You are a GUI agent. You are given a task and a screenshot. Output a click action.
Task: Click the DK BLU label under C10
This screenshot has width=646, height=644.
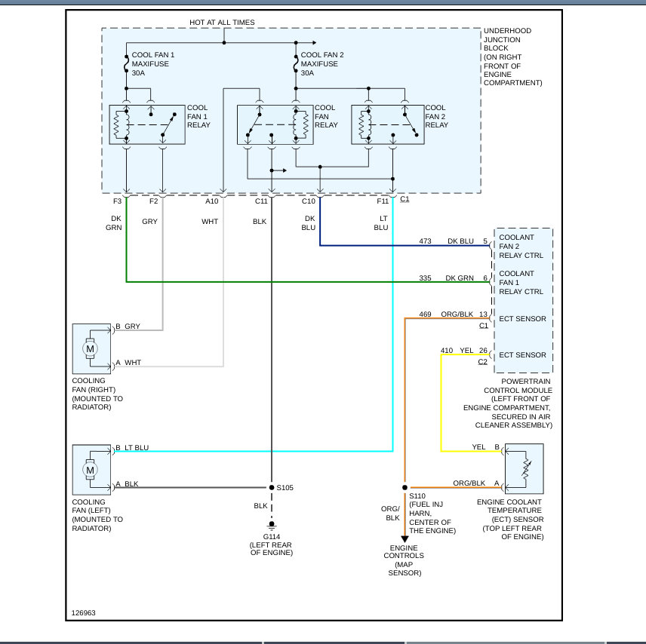(308, 222)
